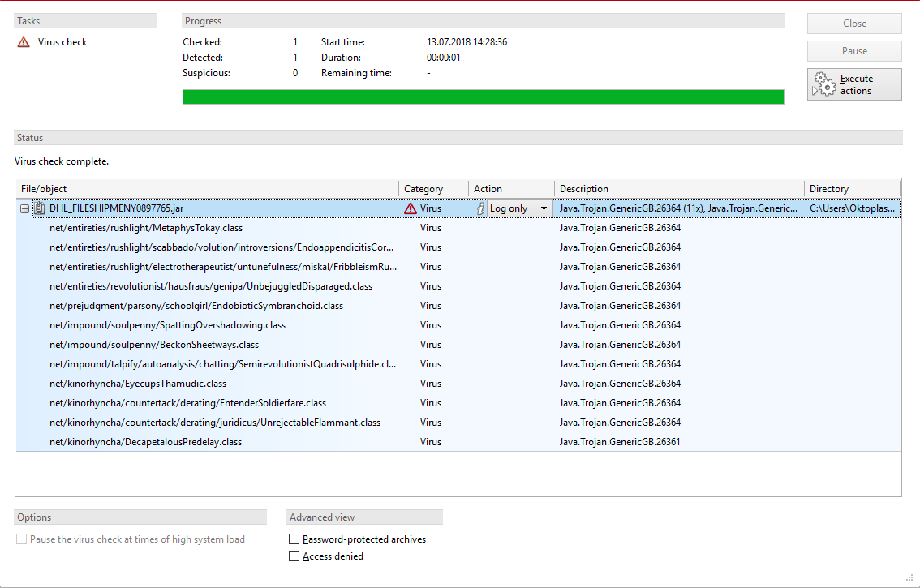920x588 pixels.
Task: Click the green scan progress bar
Action: (x=483, y=97)
